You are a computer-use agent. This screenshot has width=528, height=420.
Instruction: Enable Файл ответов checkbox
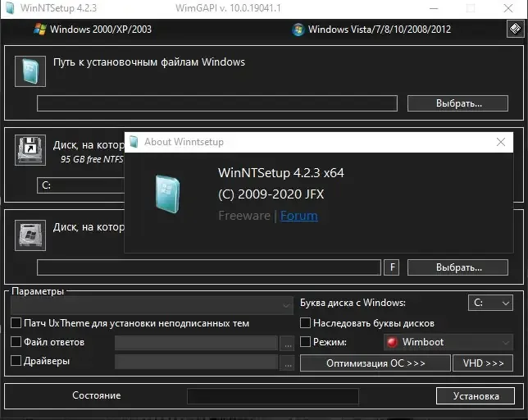tap(16, 341)
